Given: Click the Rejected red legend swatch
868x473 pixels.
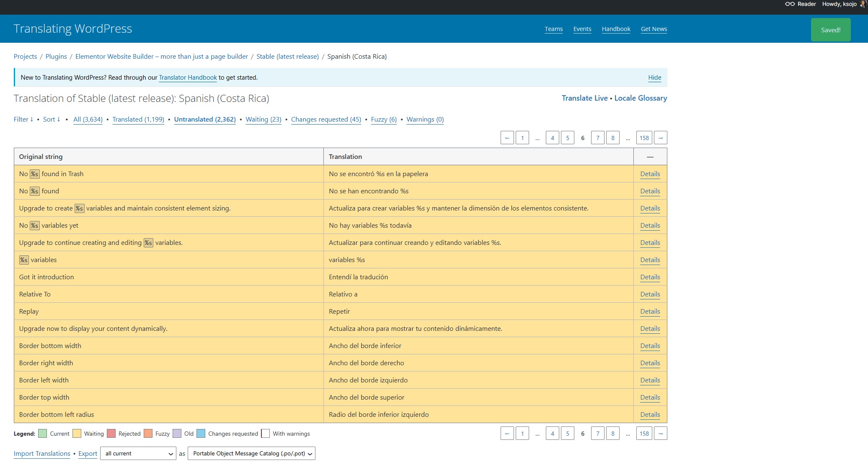Looking at the screenshot, I should [111, 434].
